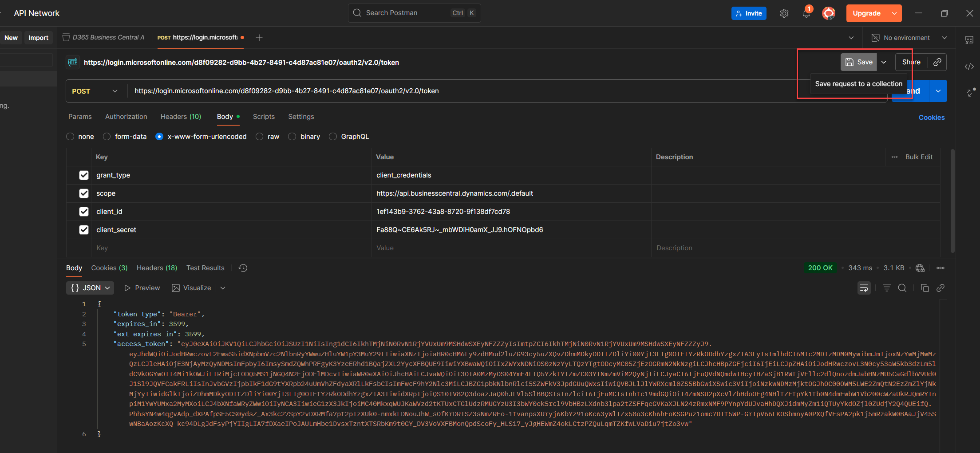Image resolution: width=980 pixels, height=453 pixels.
Task: Click the D365 Business Central collection tab
Action: [x=104, y=38]
